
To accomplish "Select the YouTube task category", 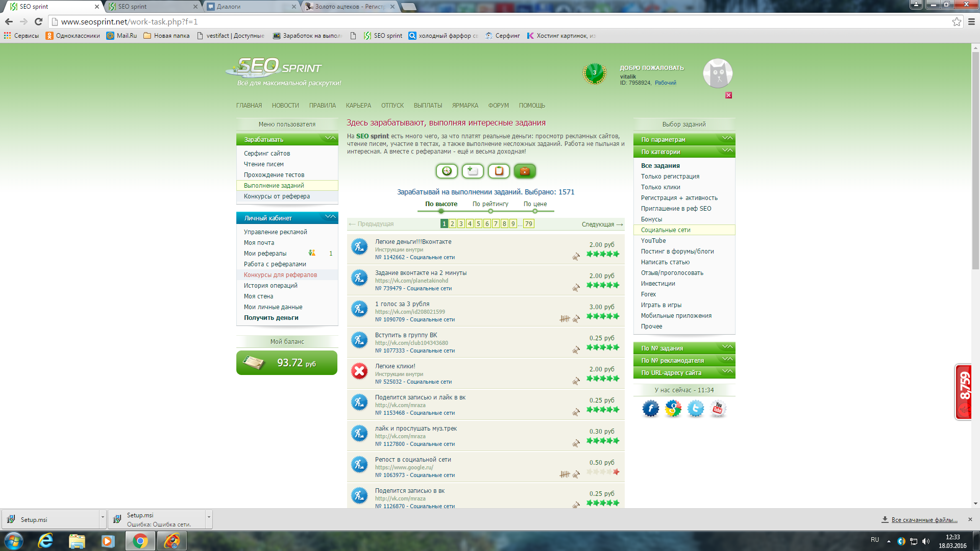I will 653,241.
